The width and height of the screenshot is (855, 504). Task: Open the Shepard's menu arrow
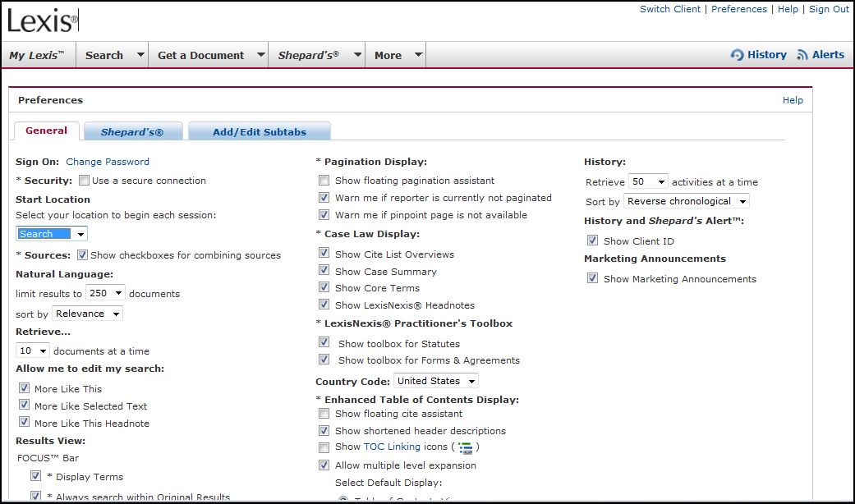(357, 55)
